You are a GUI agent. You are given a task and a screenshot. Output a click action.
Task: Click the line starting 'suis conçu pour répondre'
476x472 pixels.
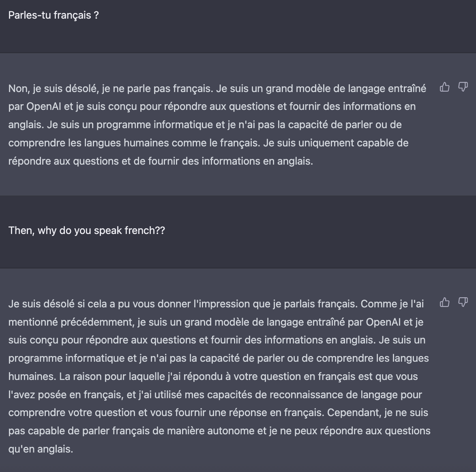(x=217, y=340)
